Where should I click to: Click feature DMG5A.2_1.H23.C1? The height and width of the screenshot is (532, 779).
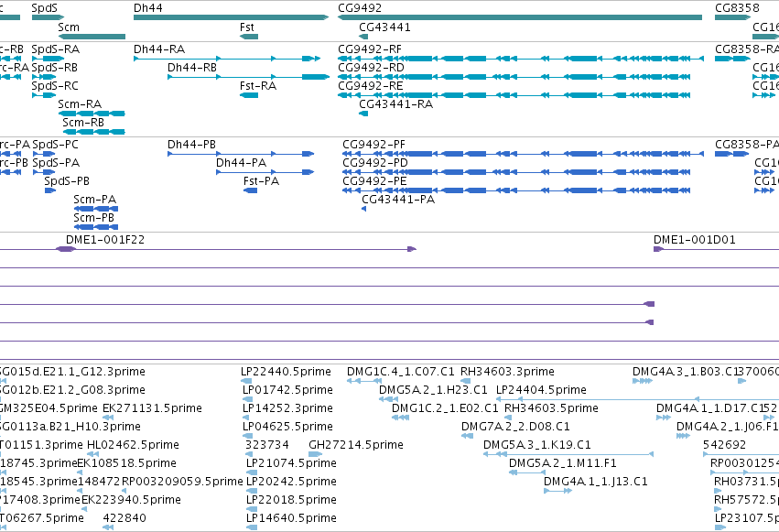tap(389, 399)
